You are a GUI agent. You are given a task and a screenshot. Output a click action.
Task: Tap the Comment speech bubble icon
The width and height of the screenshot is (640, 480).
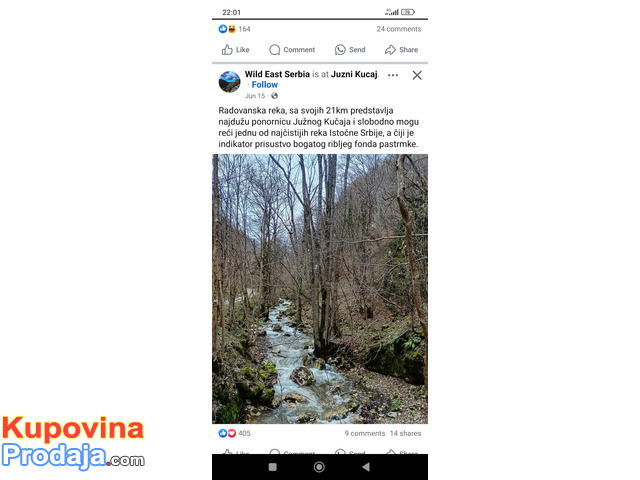click(x=275, y=50)
